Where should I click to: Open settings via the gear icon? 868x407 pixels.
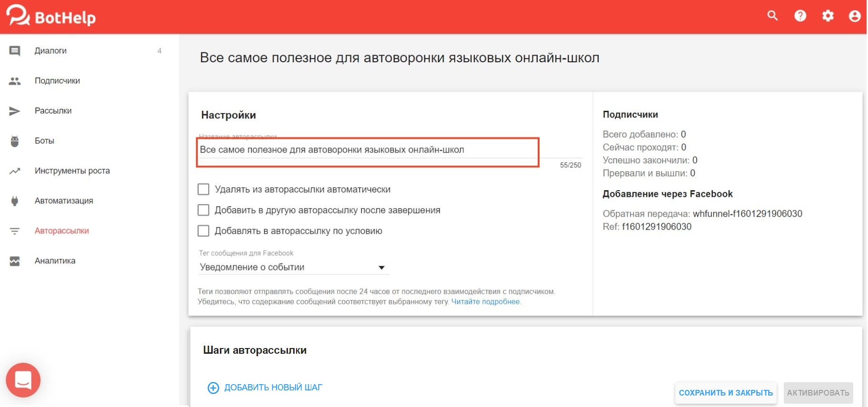pyautogui.click(x=828, y=16)
